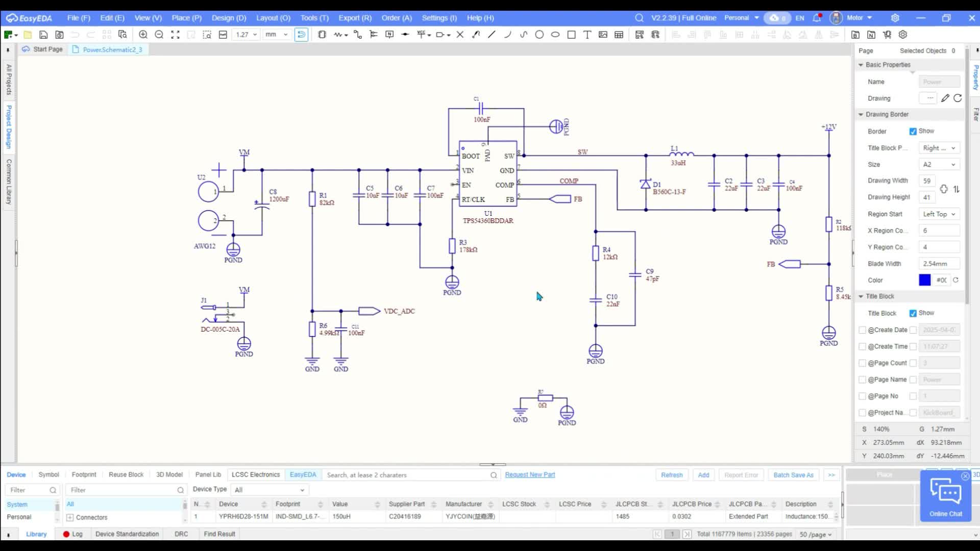Image resolution: width=980 pixels, height=551 pixels.
Task: Click the BOM export icon
Action: coord(855,35)
